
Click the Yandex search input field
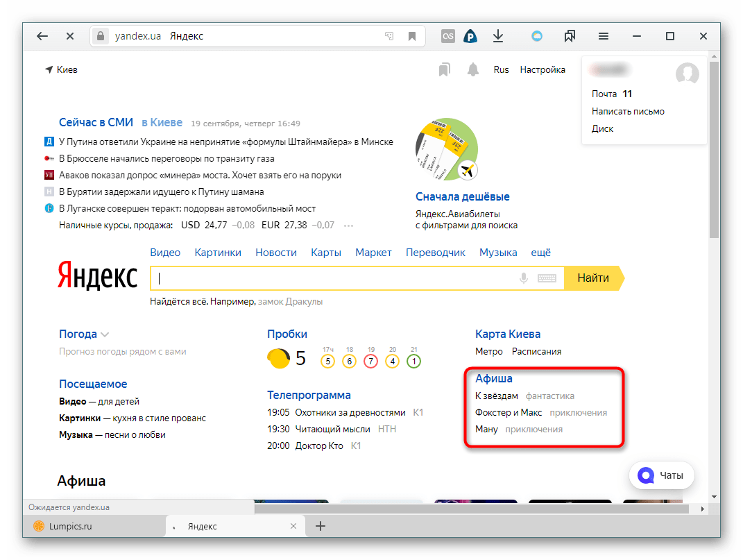(x=333, y=278)
